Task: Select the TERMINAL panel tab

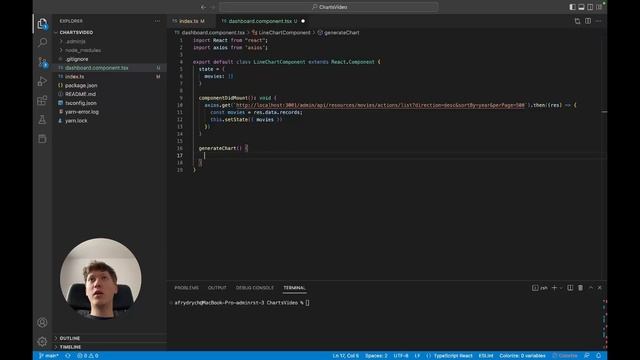Action: click(x=294, y=288)
